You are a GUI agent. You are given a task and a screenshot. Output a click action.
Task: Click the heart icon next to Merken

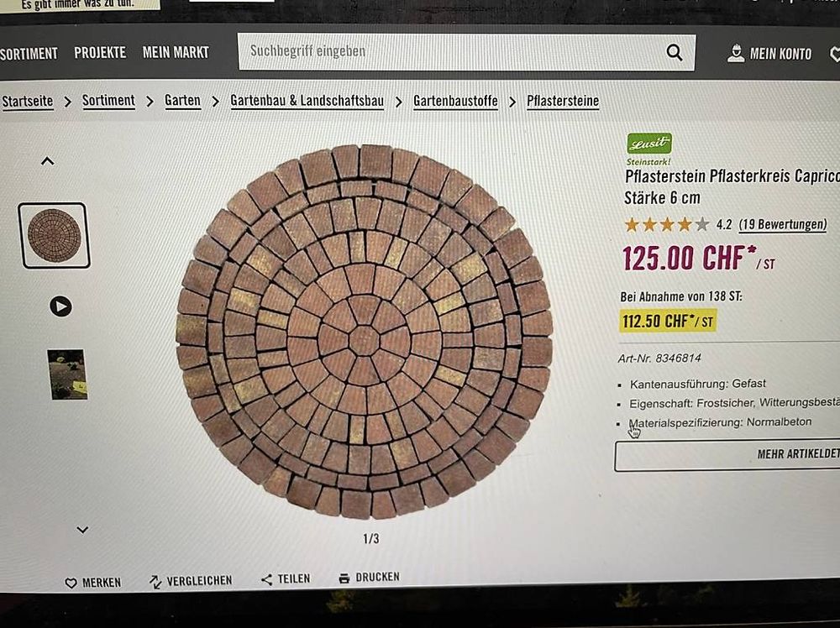(71, 583)
